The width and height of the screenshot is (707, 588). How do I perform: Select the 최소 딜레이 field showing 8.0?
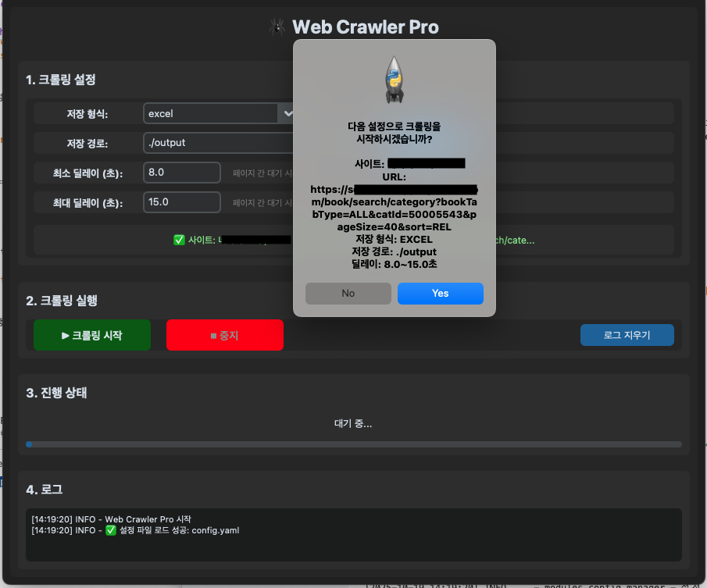182,173
